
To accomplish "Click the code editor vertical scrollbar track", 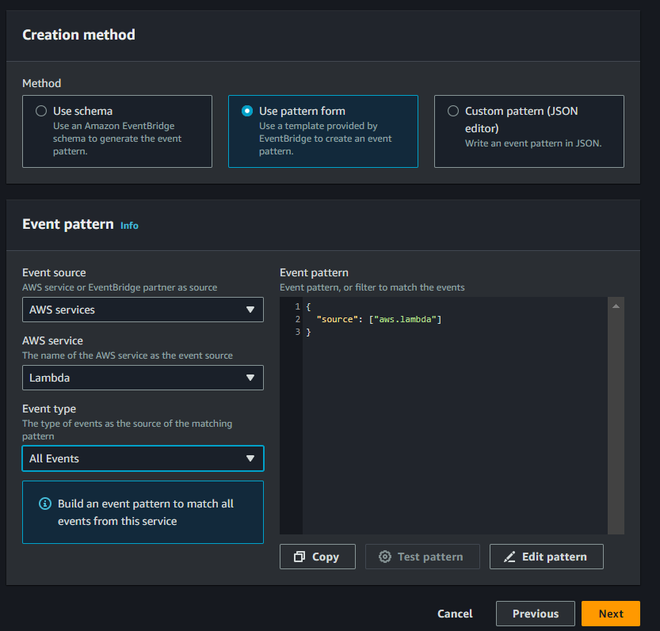I will click(616, 420).
